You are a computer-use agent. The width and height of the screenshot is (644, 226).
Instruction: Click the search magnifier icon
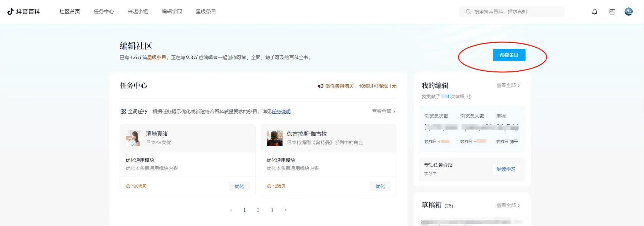coord(468,12)
